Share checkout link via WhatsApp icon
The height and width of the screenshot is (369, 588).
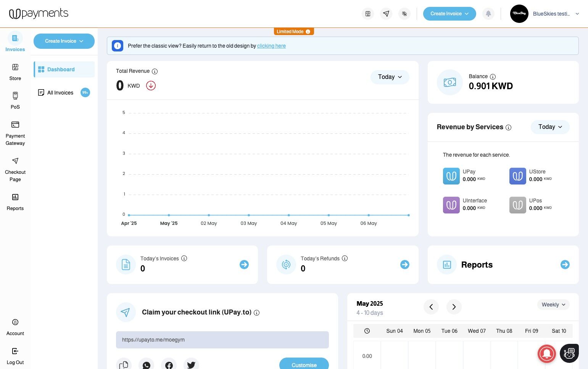tap(147, 365)
